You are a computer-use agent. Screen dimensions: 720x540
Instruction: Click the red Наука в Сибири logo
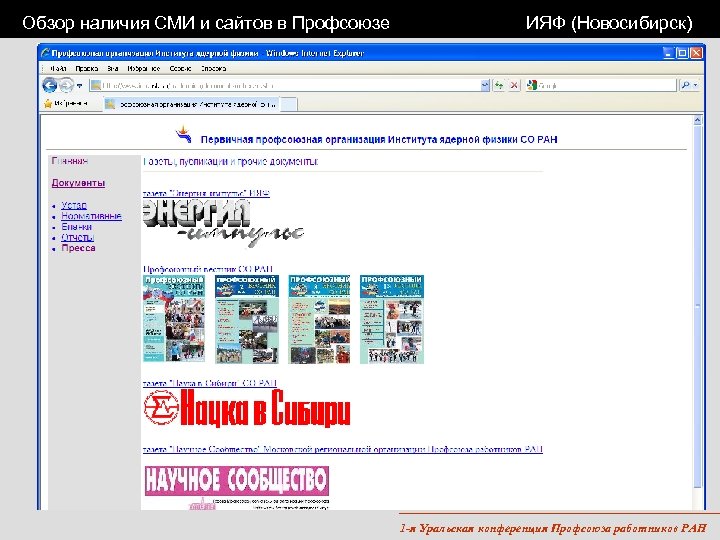tap(247, 408)
